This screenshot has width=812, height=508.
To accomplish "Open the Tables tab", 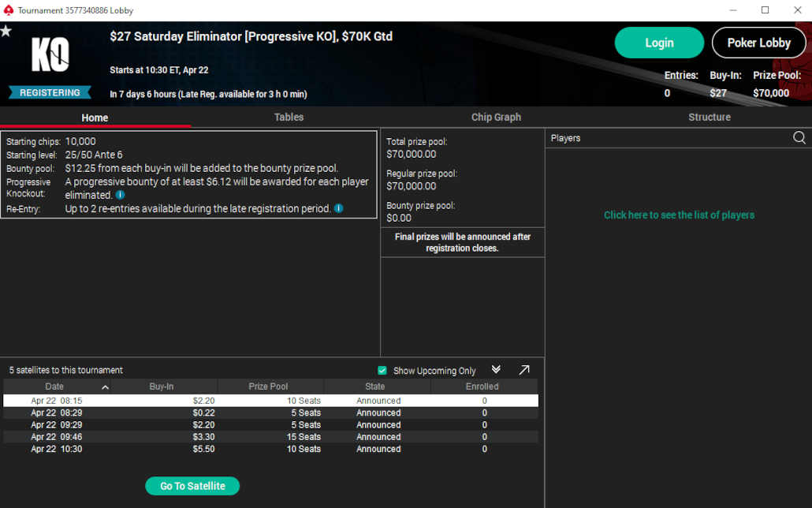I will pyautogui.click(x=289, y=118).
